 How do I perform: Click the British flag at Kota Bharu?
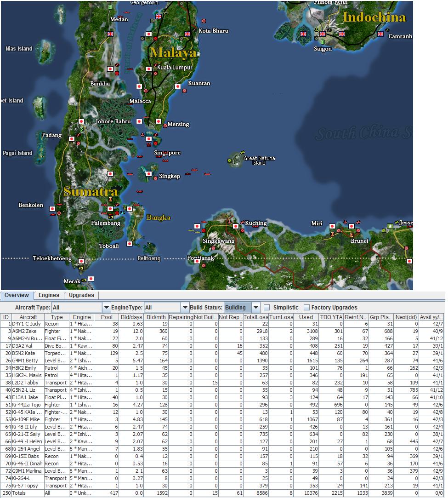[x=187, y=34]
